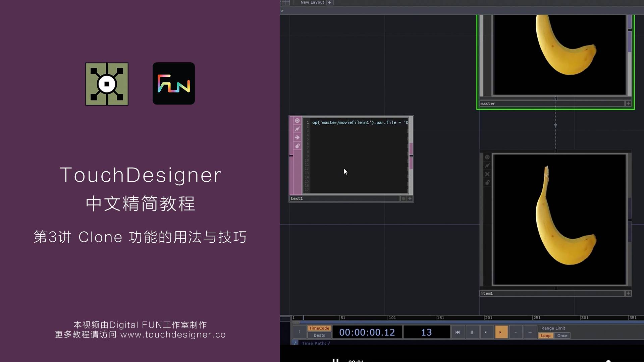Click the path bar arrow in network editor
The width and height of the screenshot is (644, 362).
click(x=282, y=11)
